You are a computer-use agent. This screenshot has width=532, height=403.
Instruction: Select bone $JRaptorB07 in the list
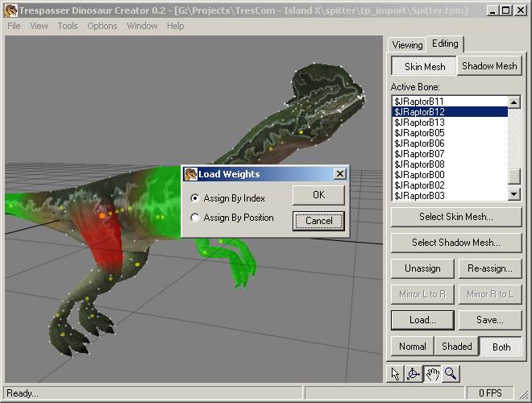click(x=450, y=154)
